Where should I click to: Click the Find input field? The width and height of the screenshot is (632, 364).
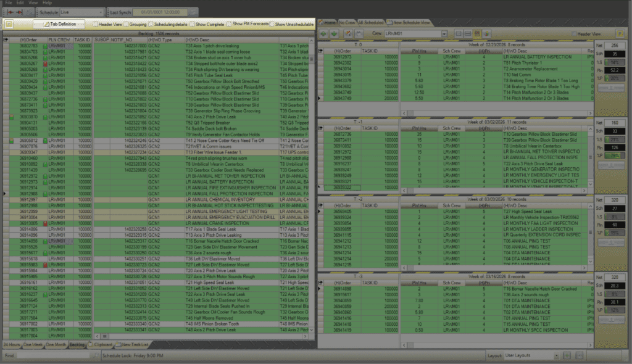pos(56,355)
